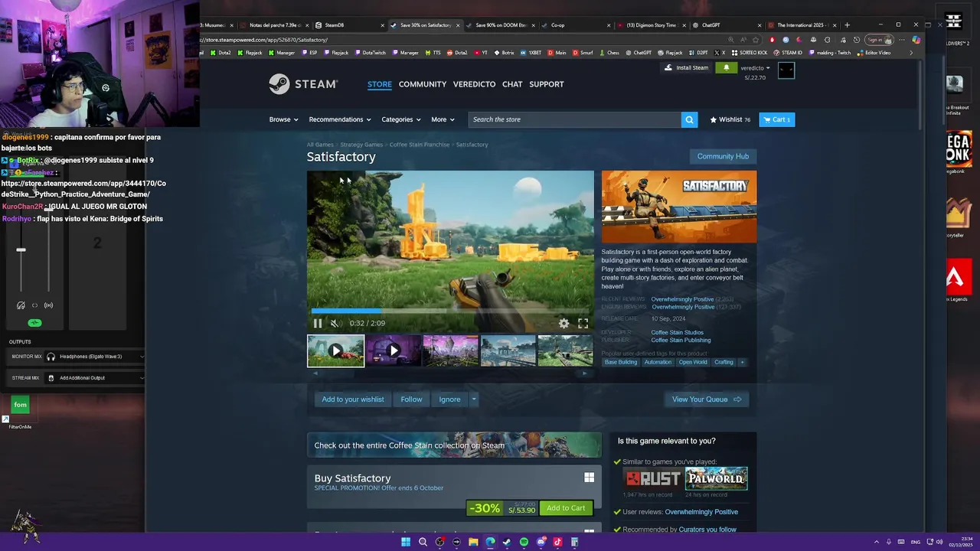Open the Monitor Mix headphones dropdown
The height and width of the screenshot is (551, 980).
click(x=95, y=357)
